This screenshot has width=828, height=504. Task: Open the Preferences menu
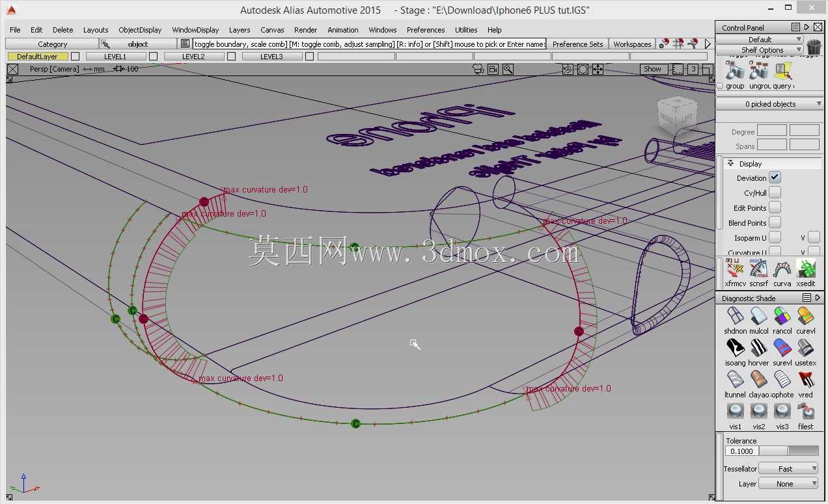click(426, 30)
